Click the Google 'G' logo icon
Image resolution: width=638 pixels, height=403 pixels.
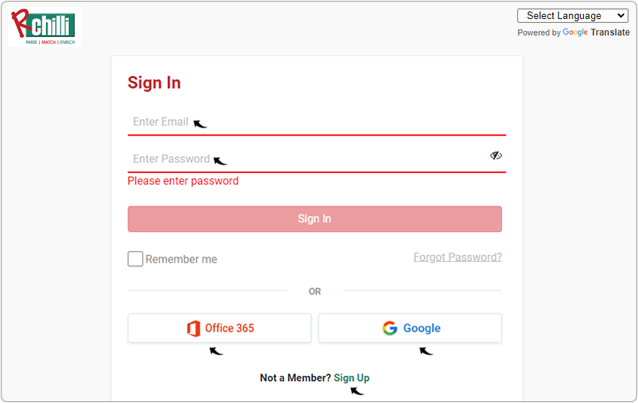click(390, 328)
